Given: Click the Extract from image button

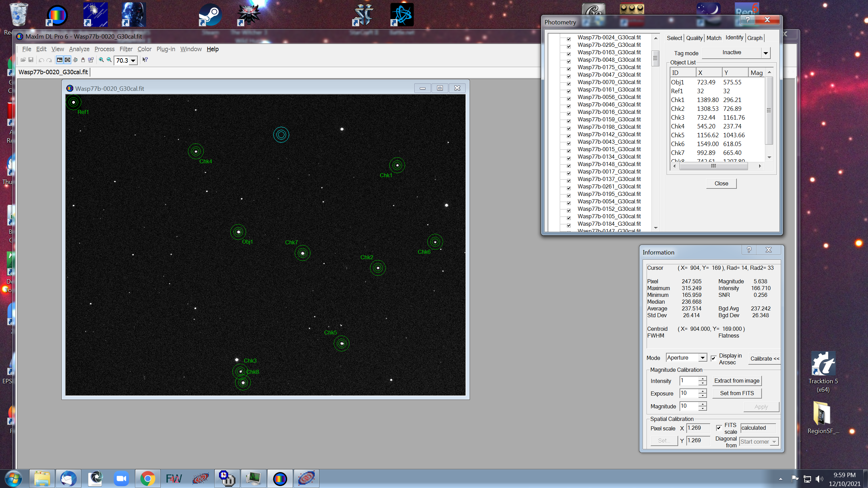Looking at the screenshot, I should pos(736,381).
